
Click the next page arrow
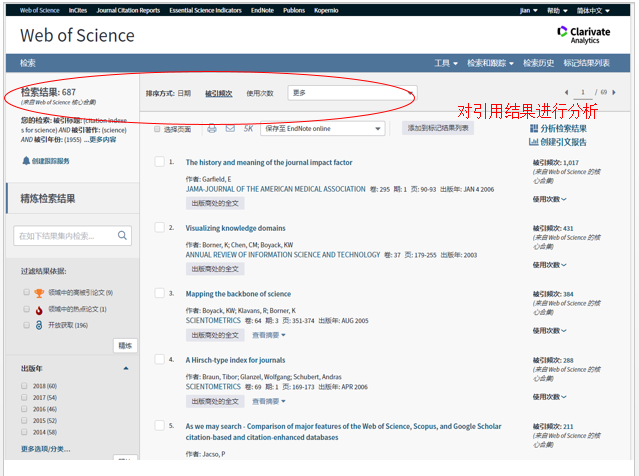614,93
